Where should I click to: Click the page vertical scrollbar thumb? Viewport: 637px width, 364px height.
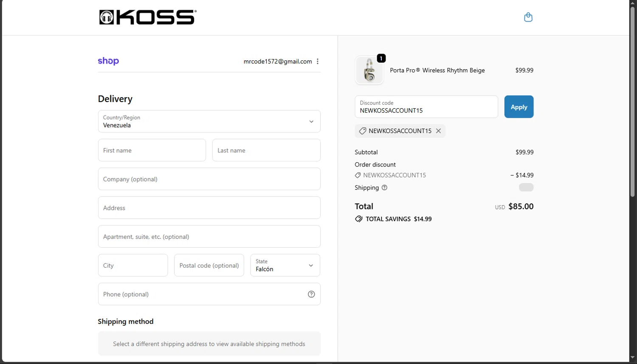click(x=633, y=101)
